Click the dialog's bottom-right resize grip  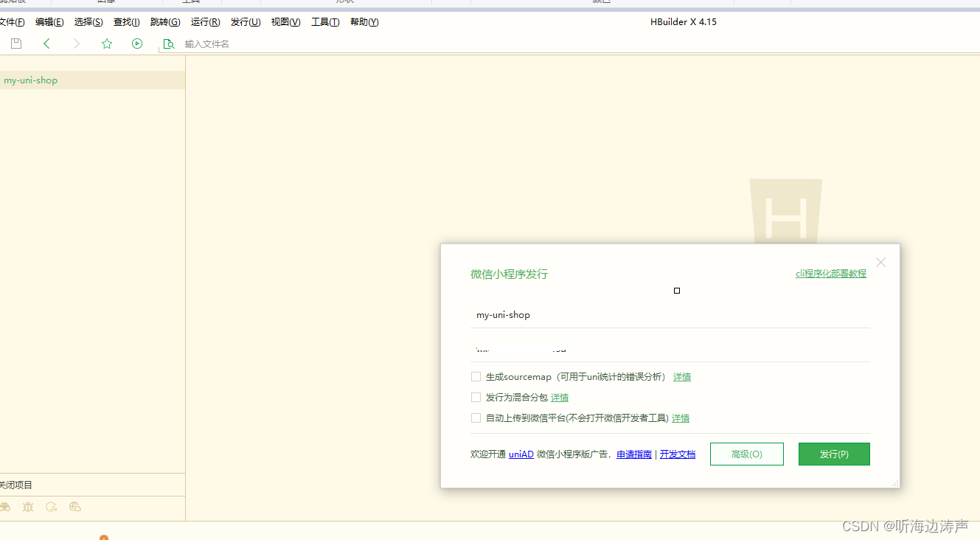(895, 483)
